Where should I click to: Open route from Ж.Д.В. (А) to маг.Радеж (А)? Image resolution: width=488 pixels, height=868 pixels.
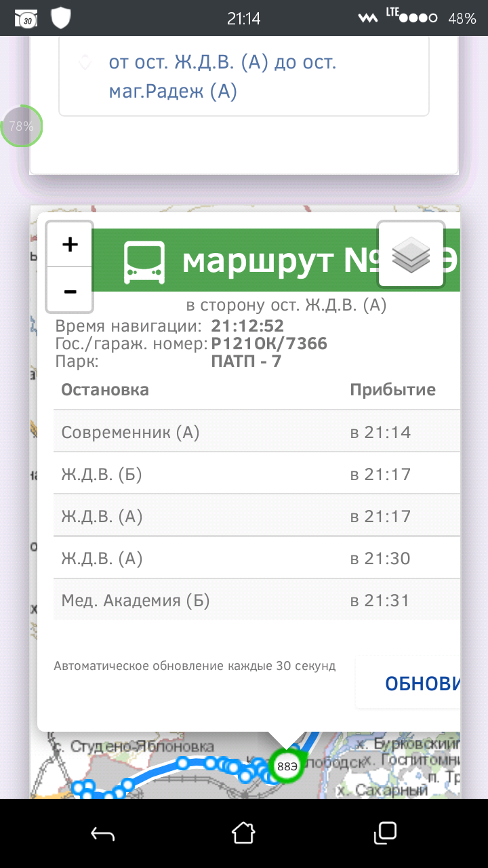point(223,77)
